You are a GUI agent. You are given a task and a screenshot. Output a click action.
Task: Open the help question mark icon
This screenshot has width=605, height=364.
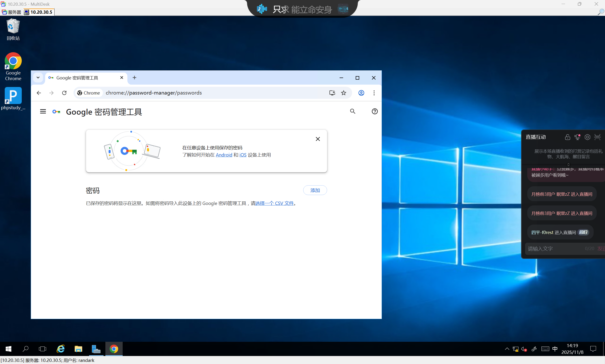click(x=375, y=111)
